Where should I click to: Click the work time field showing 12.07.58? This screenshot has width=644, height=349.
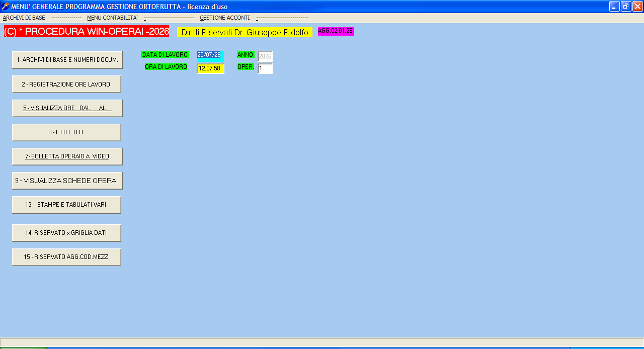[210, 68]
